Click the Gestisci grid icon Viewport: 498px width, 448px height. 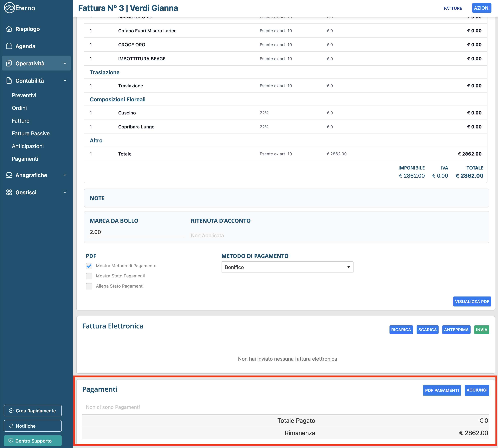tap(9, 192)
